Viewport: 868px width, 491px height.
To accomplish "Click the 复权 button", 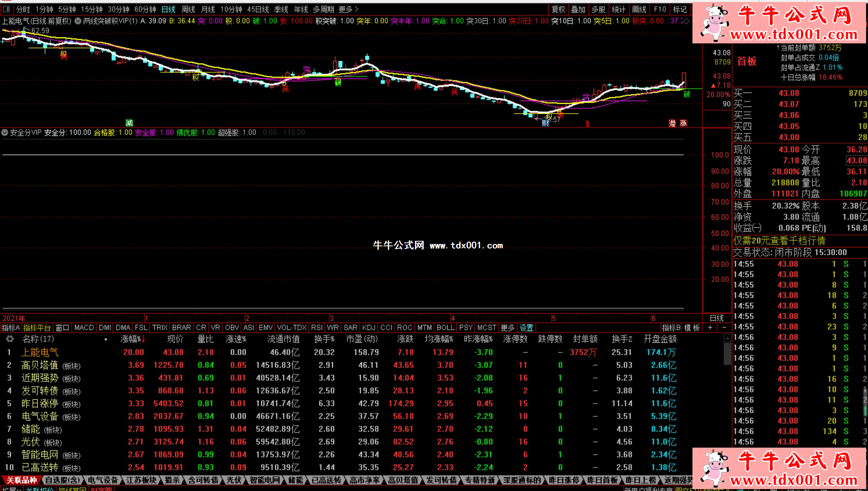I will coord(558,9).
